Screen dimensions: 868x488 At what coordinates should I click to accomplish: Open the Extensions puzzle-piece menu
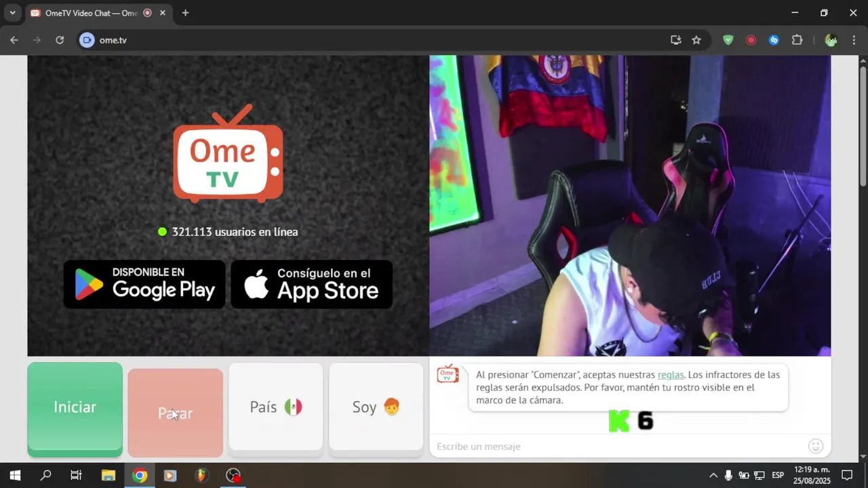[797, 40]
